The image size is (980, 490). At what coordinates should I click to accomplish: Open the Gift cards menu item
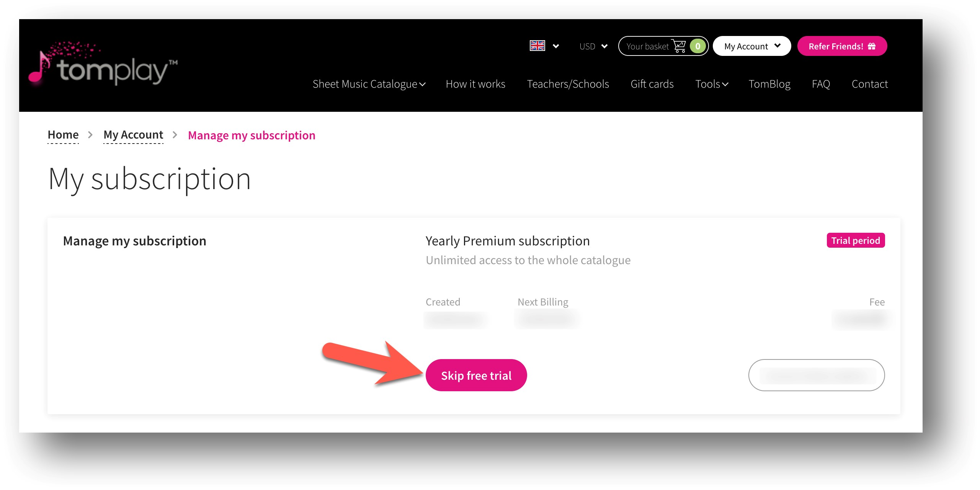(x=652, y=84)
